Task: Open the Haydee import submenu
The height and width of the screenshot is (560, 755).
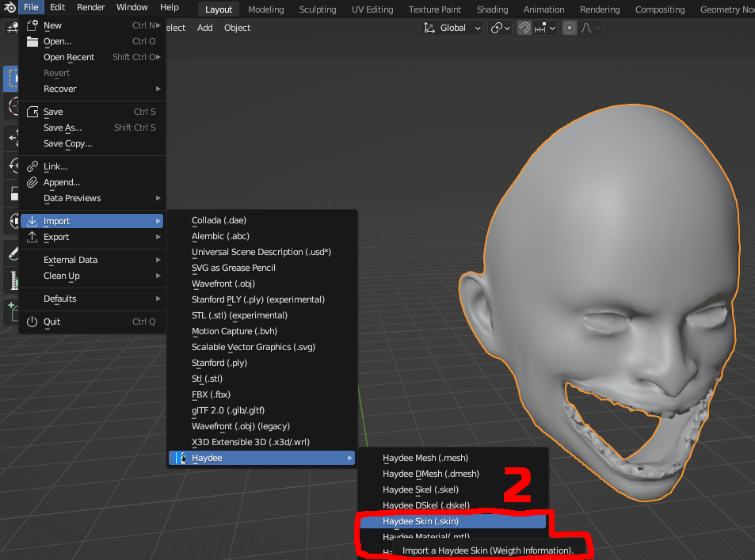Action: click(262, 458)
